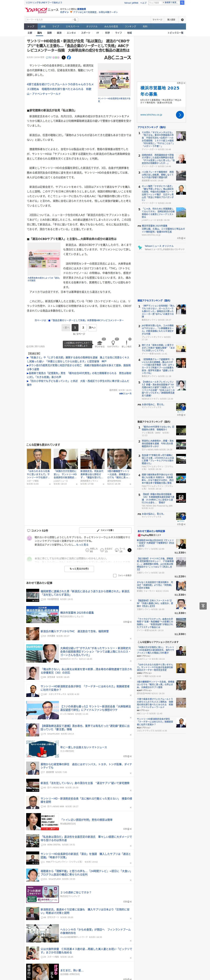Image resolution: width=210 pixels, height=980 pixels.
Task: Click the keyword search magnifier icon
Action: [x=75, y=20]
